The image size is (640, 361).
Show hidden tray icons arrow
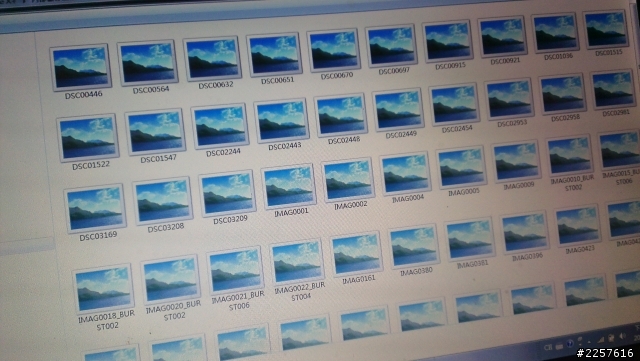tap(589, 342)
